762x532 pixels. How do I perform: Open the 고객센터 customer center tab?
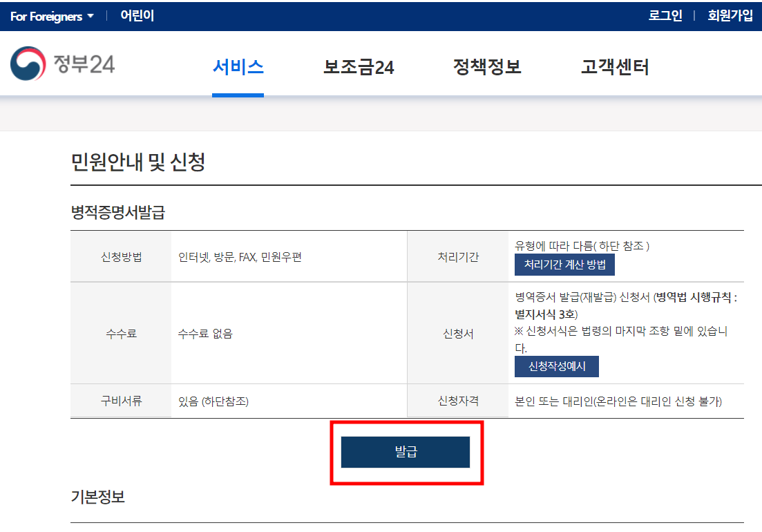pos(613,67)
